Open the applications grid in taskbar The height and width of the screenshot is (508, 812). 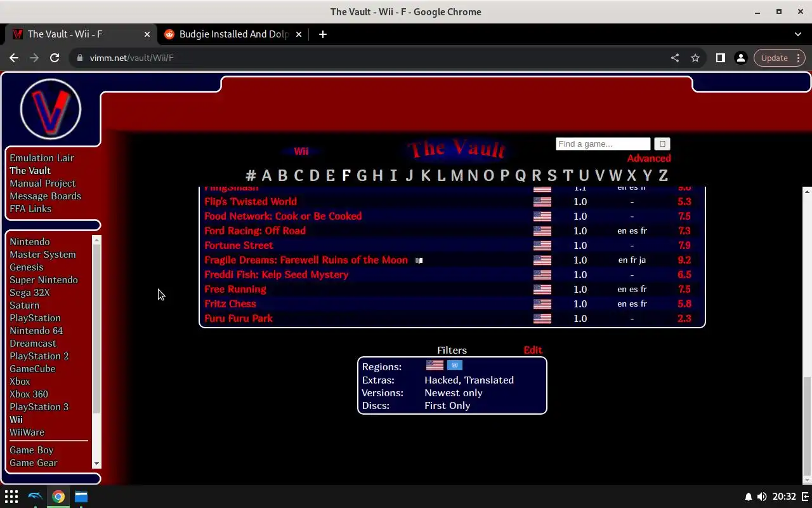coord(11,497)
